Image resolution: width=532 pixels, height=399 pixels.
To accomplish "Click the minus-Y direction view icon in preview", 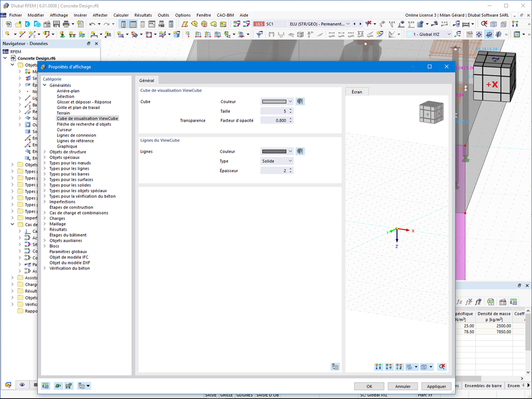I will [x=389, y=367].
